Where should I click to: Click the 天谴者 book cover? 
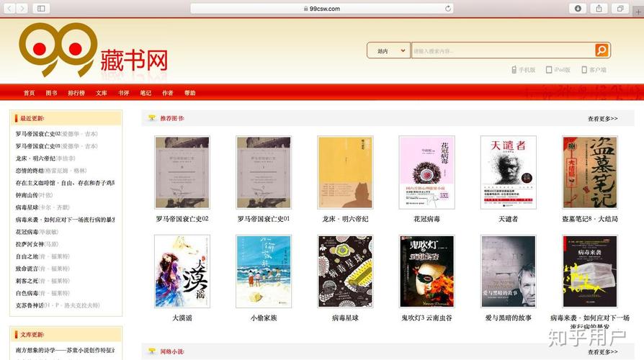click(508, 172)
